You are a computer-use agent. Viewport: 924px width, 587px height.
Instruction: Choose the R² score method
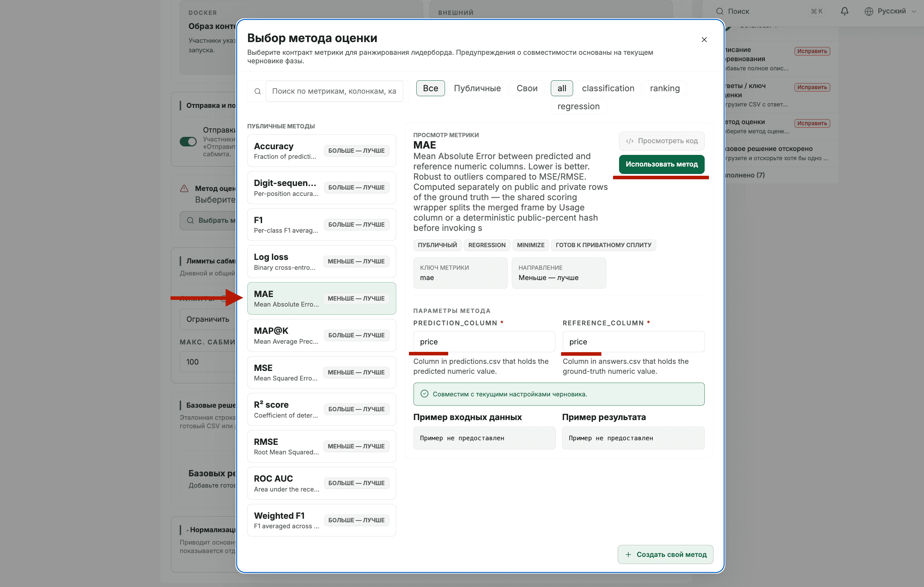pyautogui.click(x=321, y=409)
